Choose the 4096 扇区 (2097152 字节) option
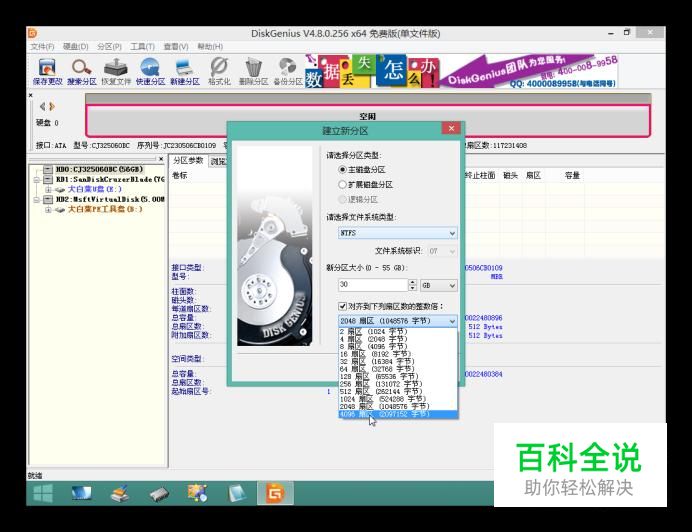 (x=398, y=414)
